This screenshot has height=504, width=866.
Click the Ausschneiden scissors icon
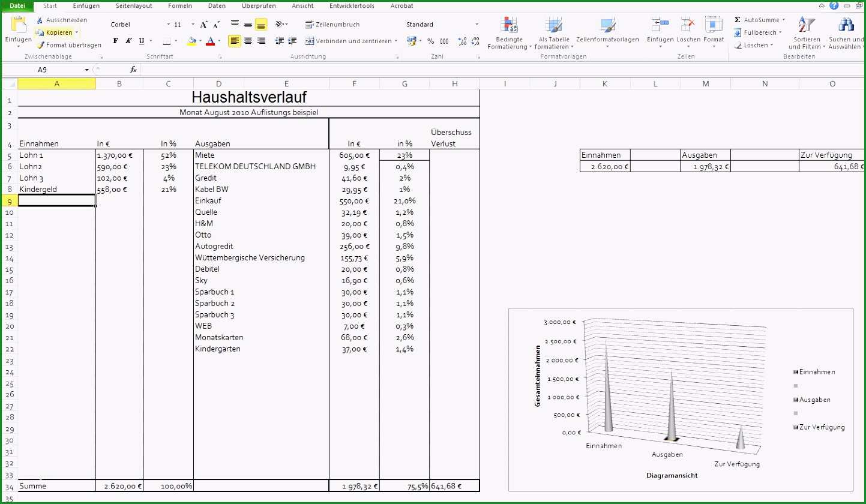coord(40,20)
